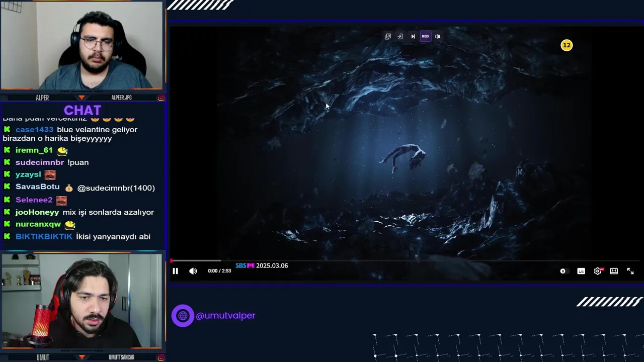Screen dimensions: 644x362
Task: Click the ALPER name label under the top webcam
Action: coord(42,98)
